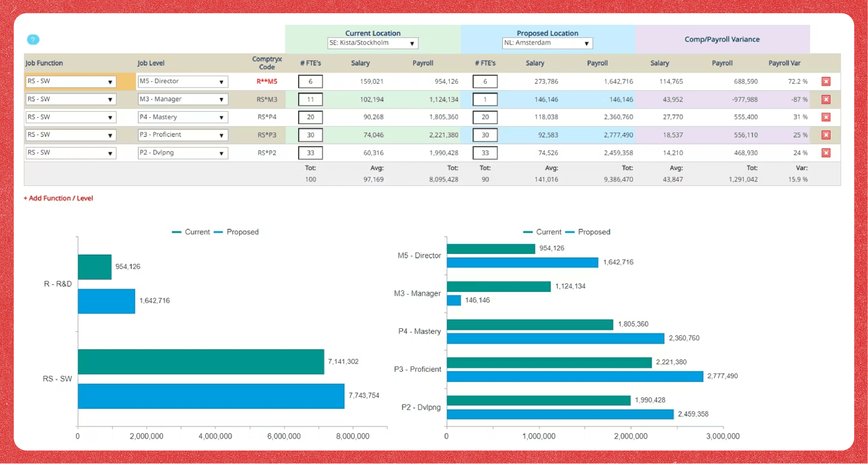Click the Payroll Var column header

point(784,63)
